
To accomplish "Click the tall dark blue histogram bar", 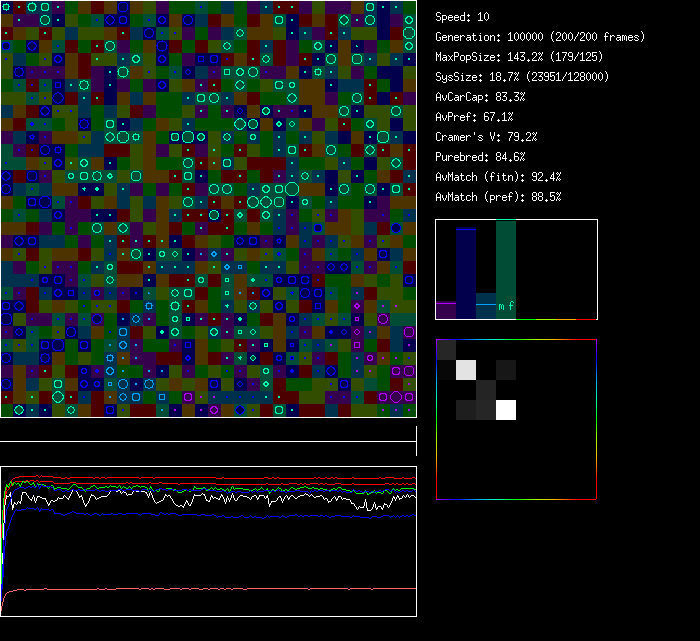I will (x=466, y=270).
